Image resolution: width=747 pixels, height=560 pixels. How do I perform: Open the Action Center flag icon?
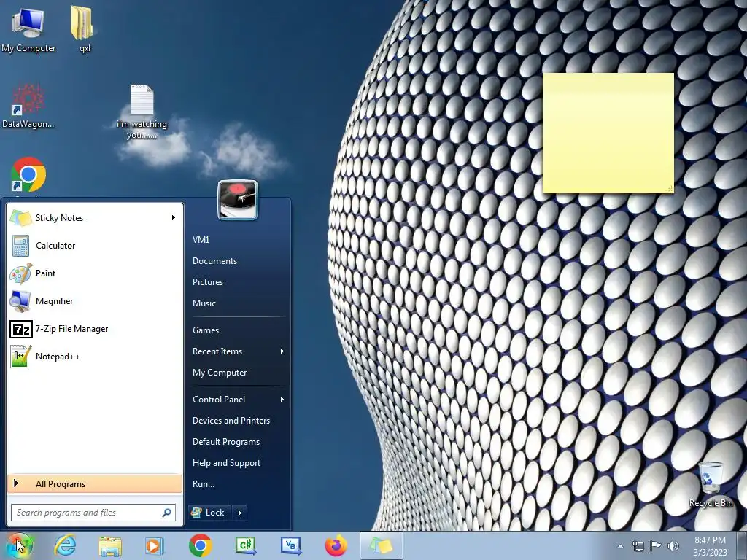(x=656, y=546)
